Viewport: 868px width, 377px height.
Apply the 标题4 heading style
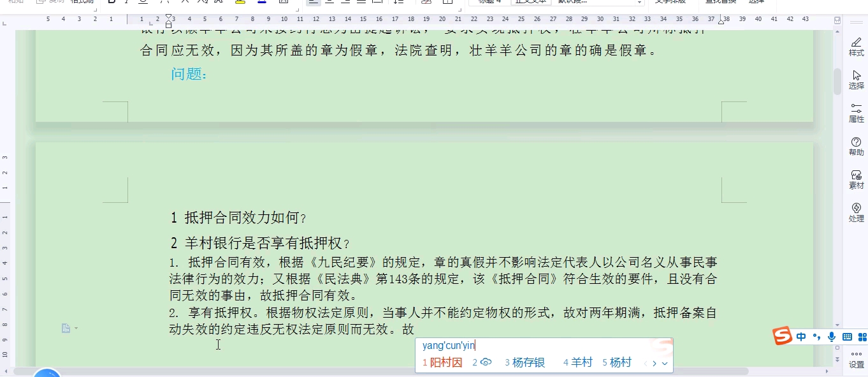click(488, 2)
